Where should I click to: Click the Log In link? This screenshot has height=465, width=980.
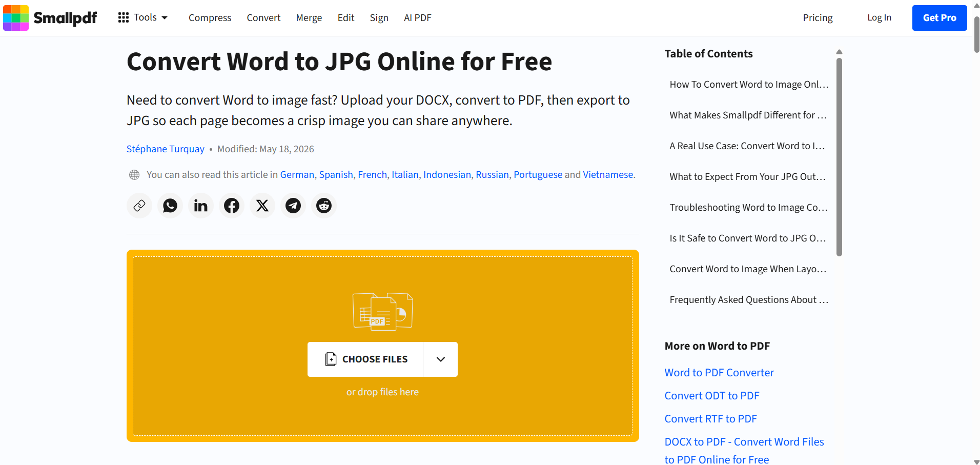point(880,18)
